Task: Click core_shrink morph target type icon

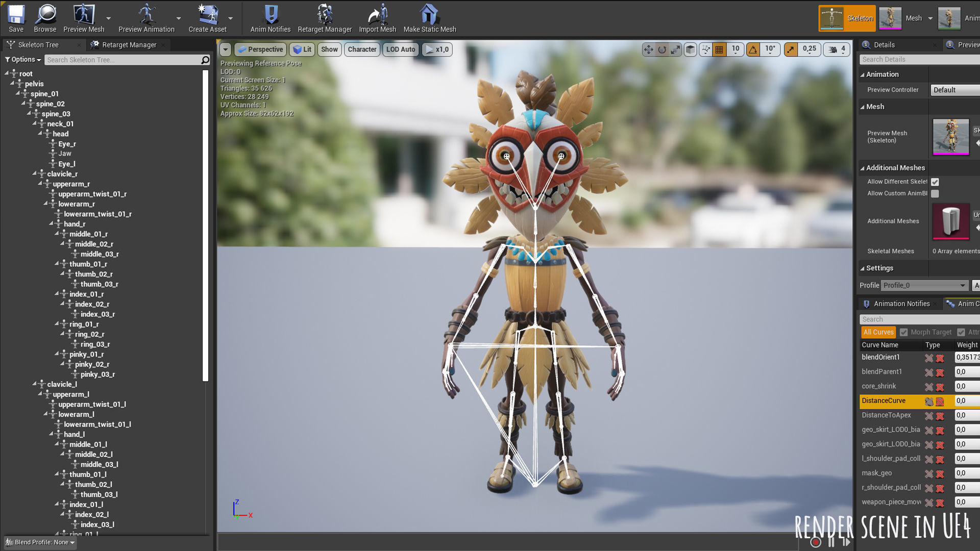Action: [x=929, y=387]
